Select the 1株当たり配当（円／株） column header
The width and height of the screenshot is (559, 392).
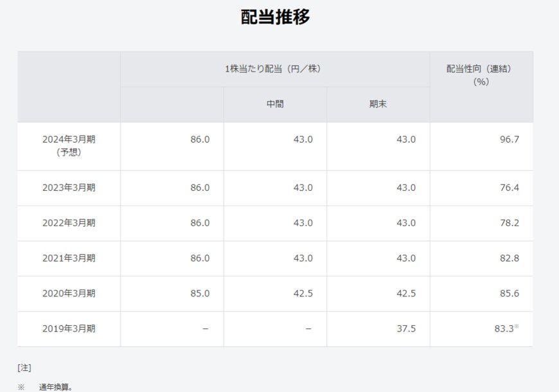[274, 69]
